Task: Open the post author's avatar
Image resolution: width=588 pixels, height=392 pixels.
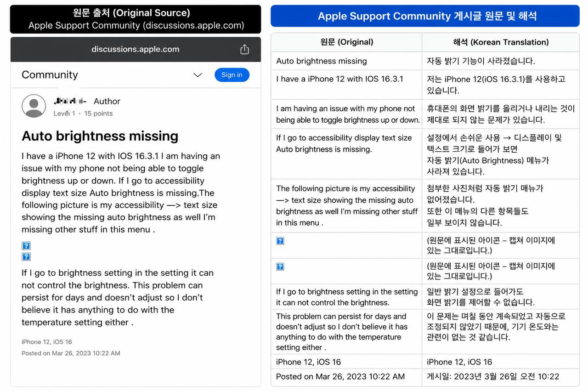Action: pos(34,106)
